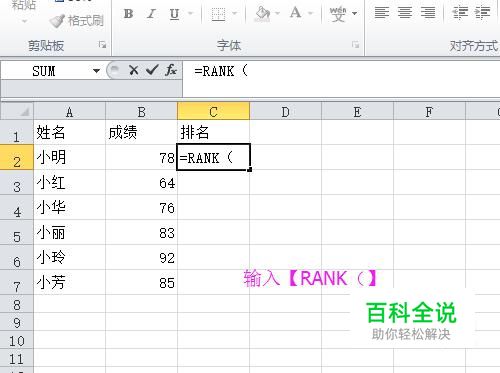The width and height of the screenshot is (500, 373).
Task: Increase indent
Action: [482, 13]
